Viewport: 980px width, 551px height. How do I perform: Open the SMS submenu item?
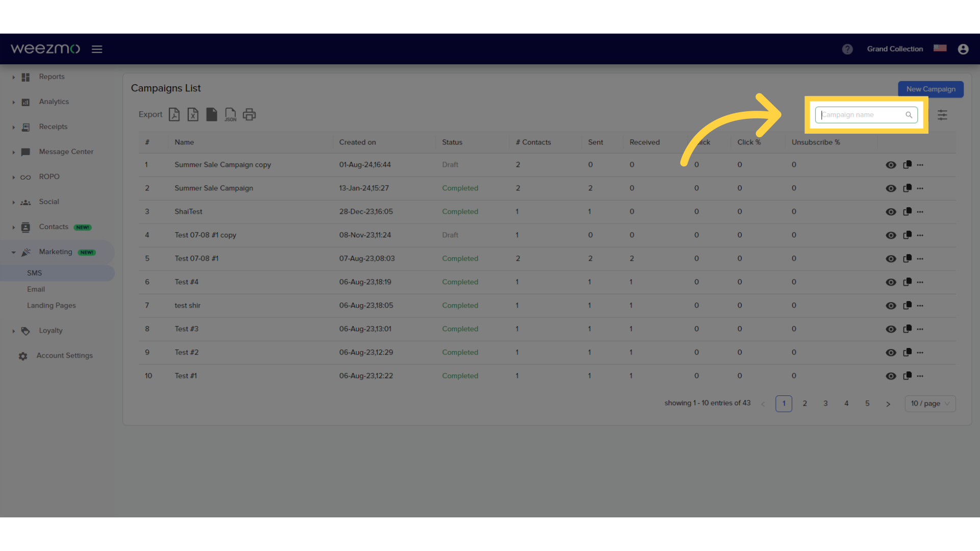34,272
